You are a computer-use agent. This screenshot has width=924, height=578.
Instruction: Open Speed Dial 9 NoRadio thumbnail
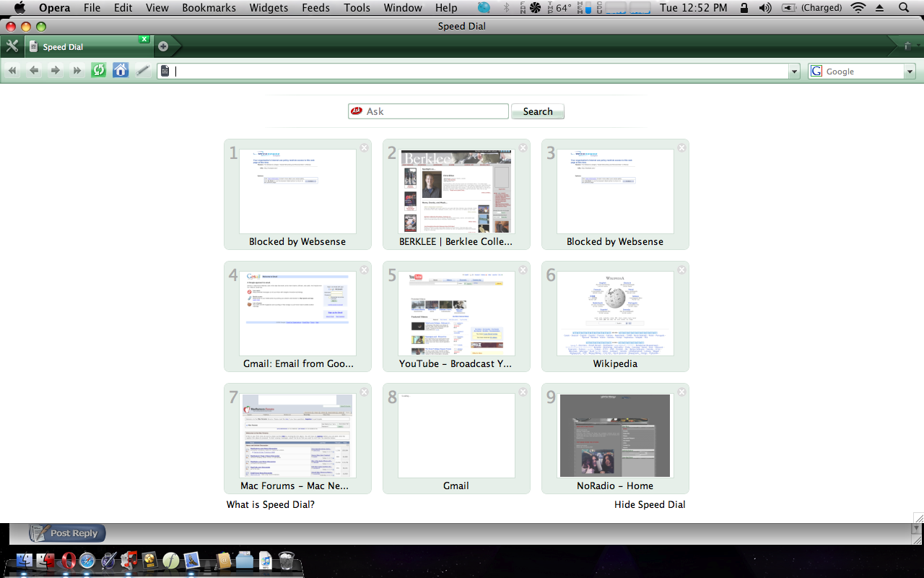[x=615, y=436]
